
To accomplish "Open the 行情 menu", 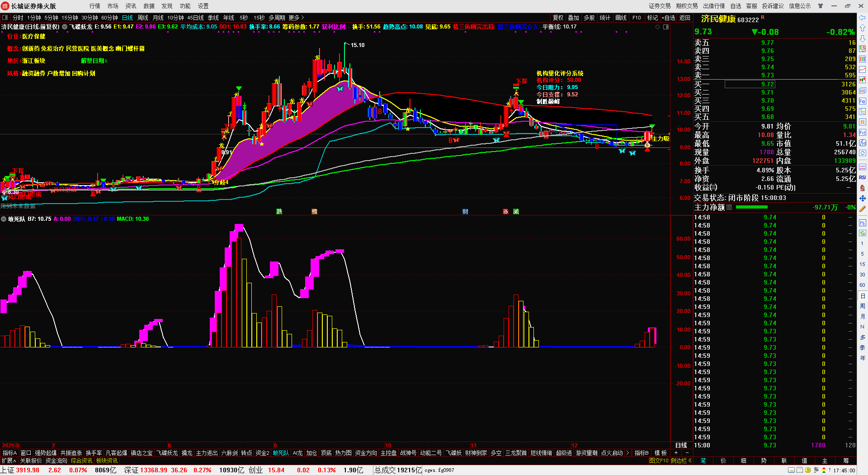I will (x=95, y=6).
